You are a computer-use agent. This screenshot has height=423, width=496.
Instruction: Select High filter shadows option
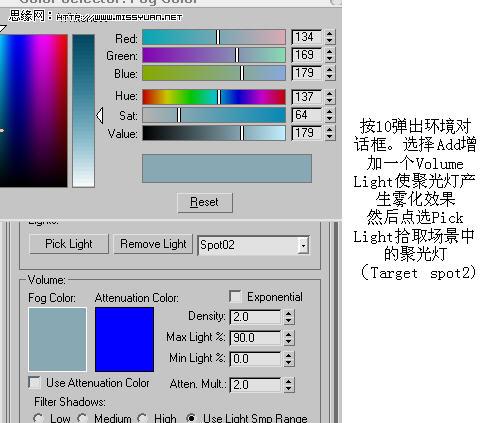point(142,418)
